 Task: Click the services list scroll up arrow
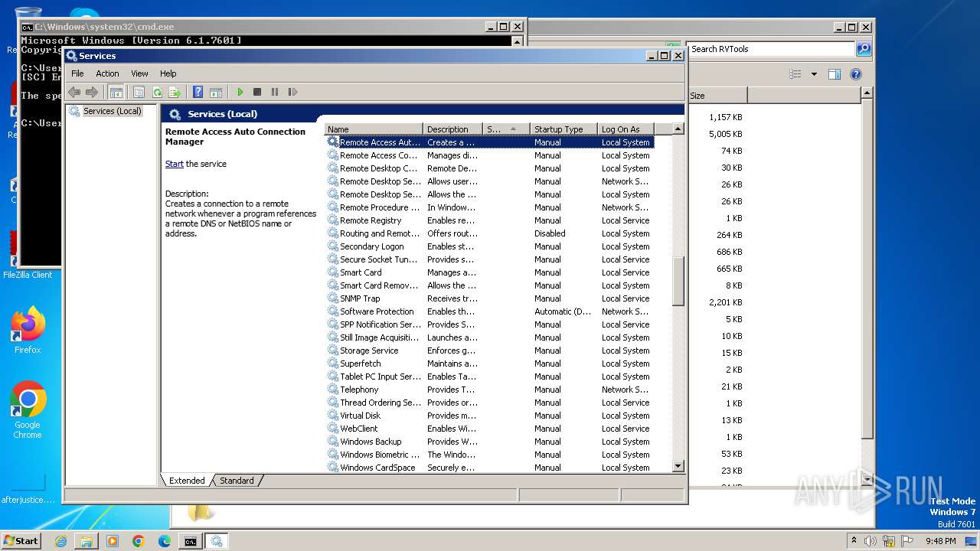pyautogui.click(x=678, y=129)
